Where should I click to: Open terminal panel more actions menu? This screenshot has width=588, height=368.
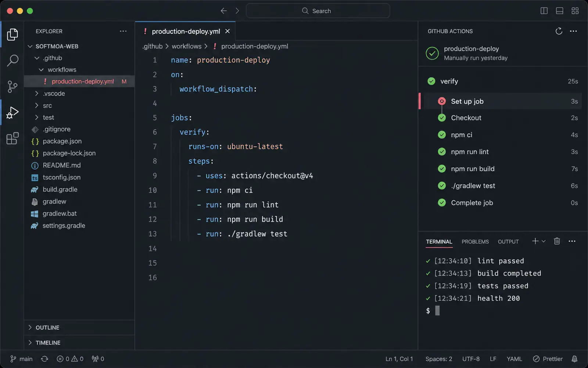click(x=572, y=241)
